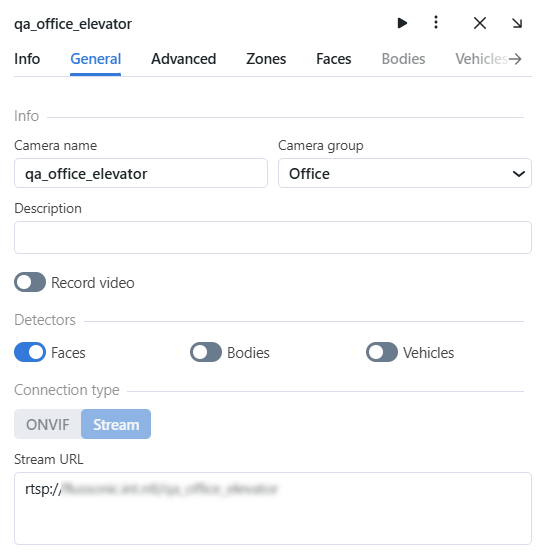Open the Camera group dropdown

(x=405, y=173)
